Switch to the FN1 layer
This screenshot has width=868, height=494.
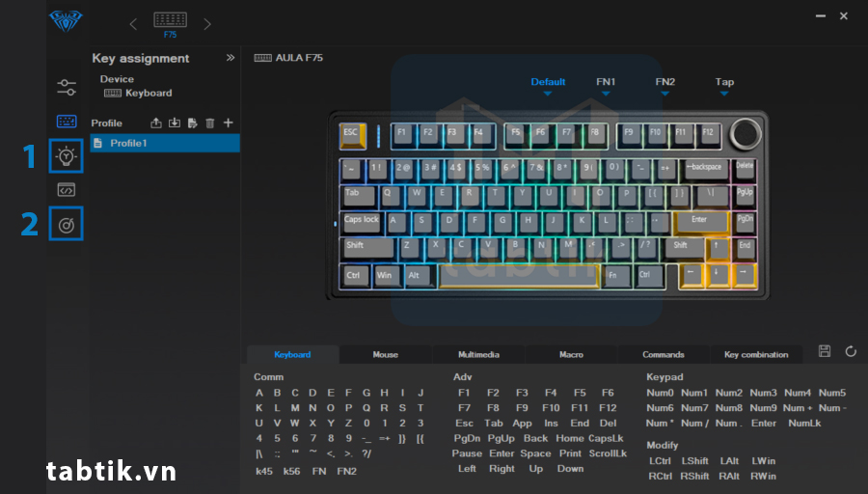coord(606,84)
